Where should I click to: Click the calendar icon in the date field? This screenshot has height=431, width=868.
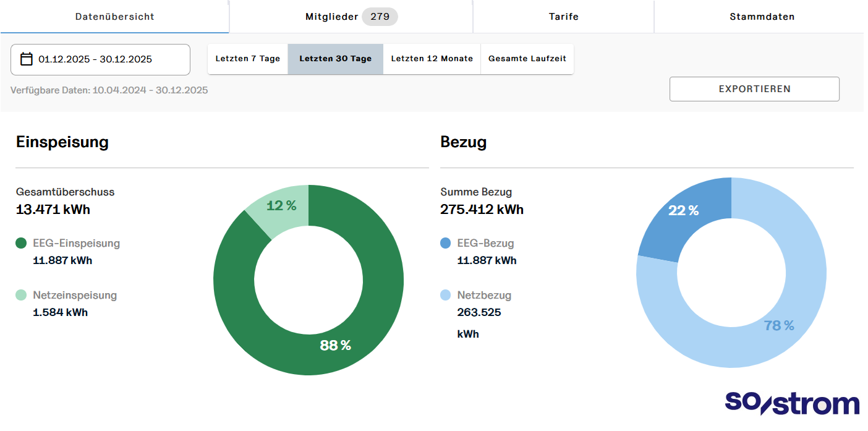pyautogui.click(x=25, y=59)
